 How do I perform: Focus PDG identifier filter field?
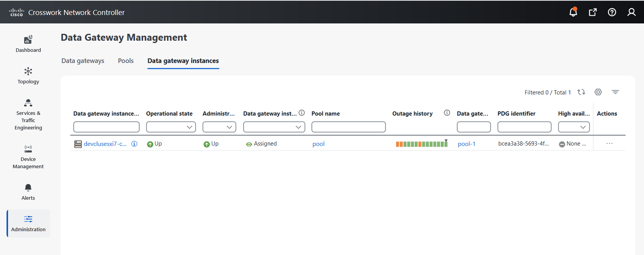click(524, 127)
